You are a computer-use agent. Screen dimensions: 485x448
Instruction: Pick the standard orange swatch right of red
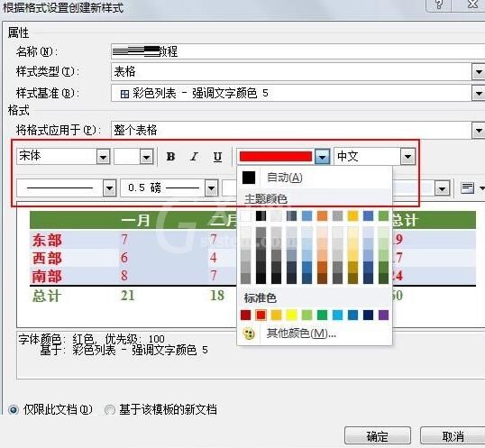point(276,315)
